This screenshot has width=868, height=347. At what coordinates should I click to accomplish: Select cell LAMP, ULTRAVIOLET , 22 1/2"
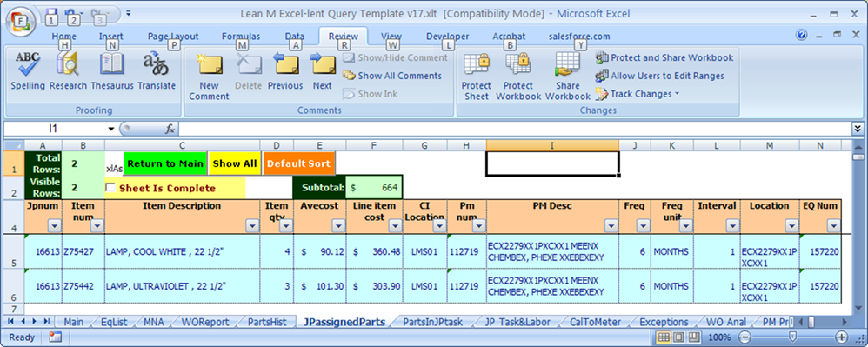182,286
